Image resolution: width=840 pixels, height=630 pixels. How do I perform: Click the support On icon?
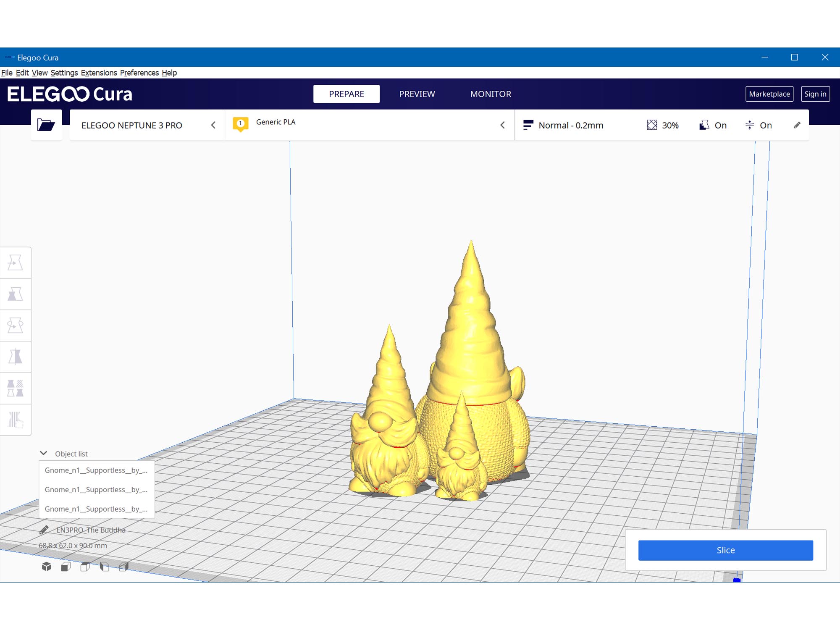pos(704,125)
